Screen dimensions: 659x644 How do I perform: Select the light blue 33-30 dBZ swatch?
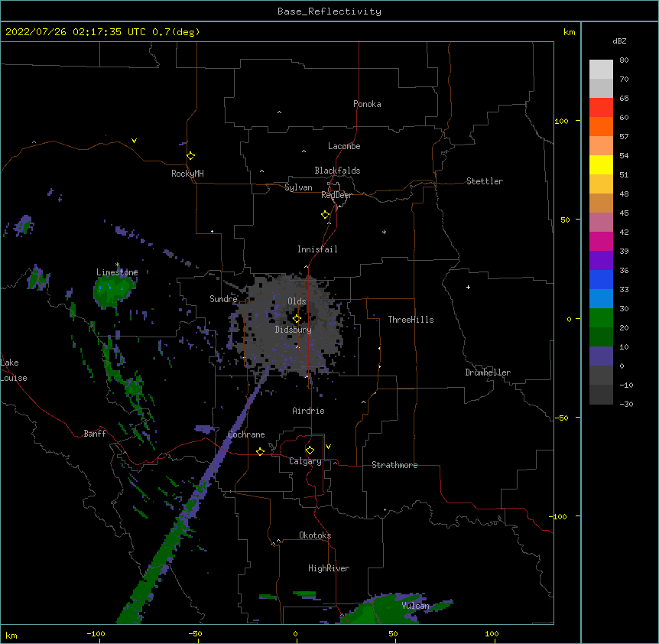(x=601, y=298)
